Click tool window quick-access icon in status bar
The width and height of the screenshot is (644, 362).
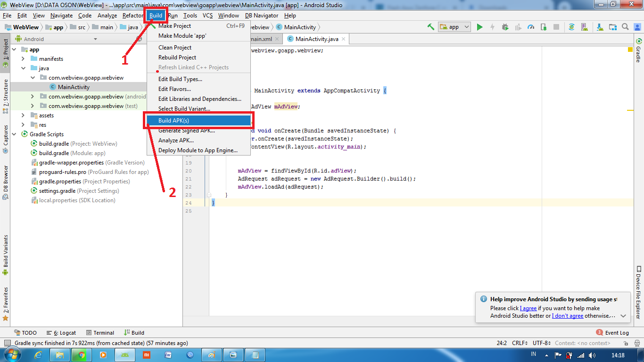point(7,343)
